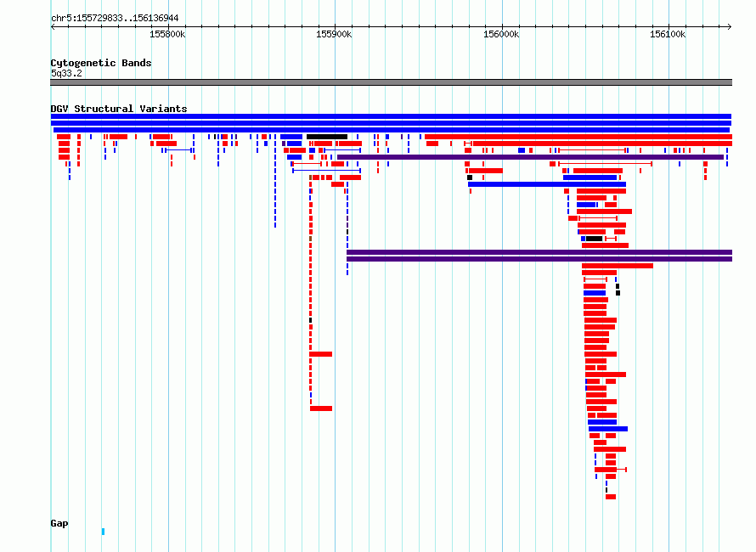Viewport: 756px width, 552px height.
Task: Click the ruler's left arrowhead
Action: point(53,26)
